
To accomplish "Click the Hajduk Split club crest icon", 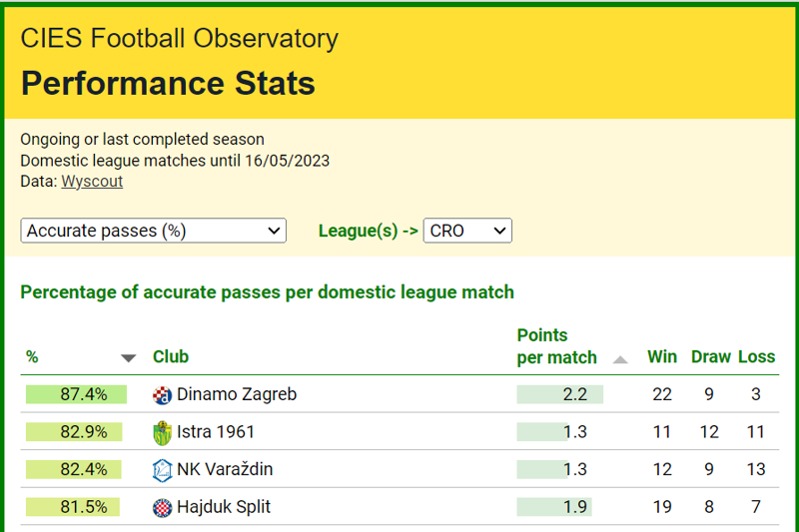I will [x=162, y=507].
